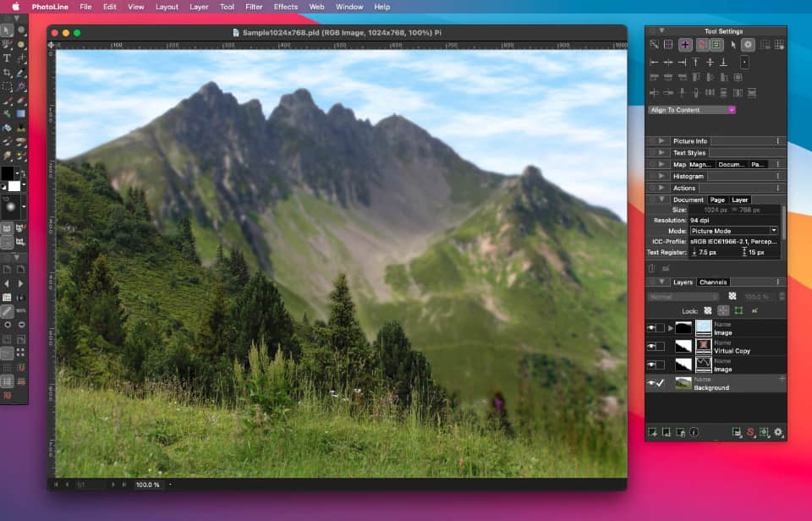Image resolution: width=812 pixels, height=521 pixels.
Task: Open the Filter menu
Action: pos(254,7)
